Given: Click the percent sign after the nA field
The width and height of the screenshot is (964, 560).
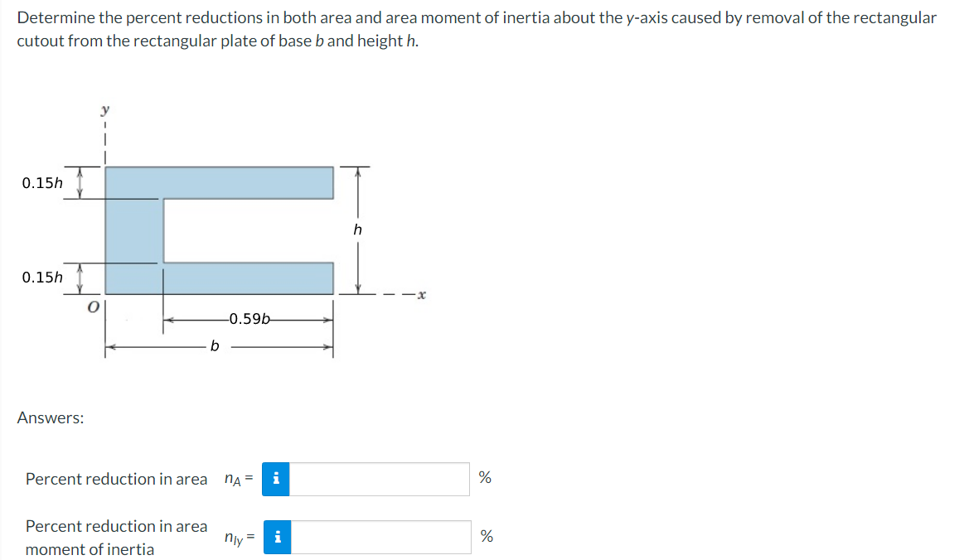Looking at the screenshot, I should [485, 476].
